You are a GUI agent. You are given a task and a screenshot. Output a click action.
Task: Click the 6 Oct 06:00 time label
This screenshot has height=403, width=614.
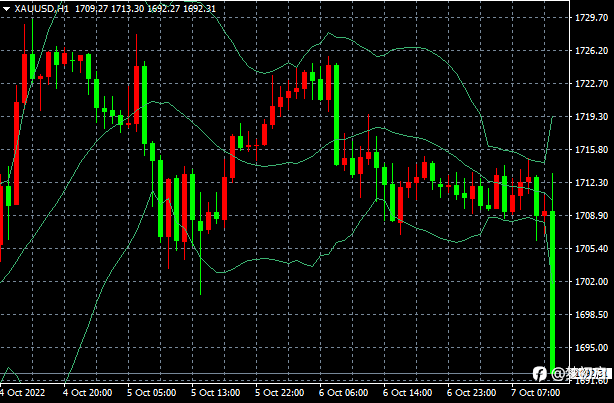click(343, 392)
